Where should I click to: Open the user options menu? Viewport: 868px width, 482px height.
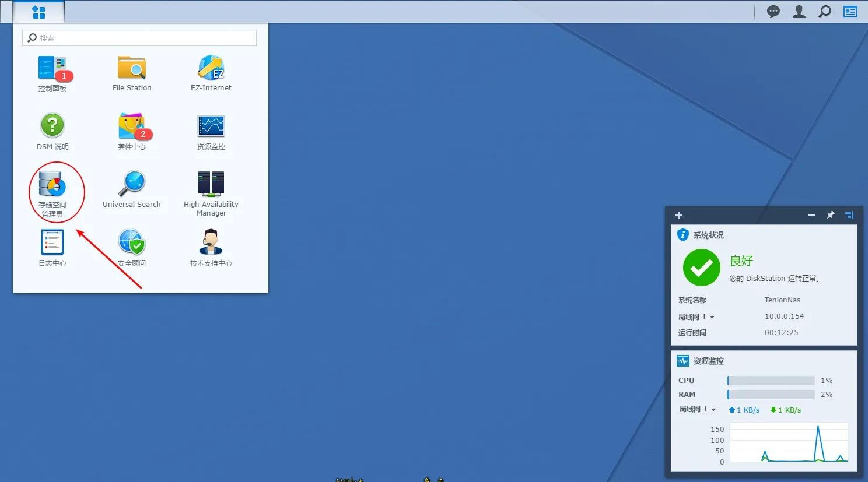pos(799,12)
